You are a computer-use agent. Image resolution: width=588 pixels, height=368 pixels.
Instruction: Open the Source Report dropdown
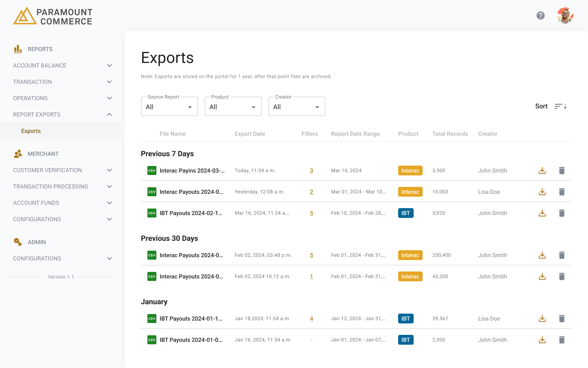pyautogui.click(x=169, y=106)
